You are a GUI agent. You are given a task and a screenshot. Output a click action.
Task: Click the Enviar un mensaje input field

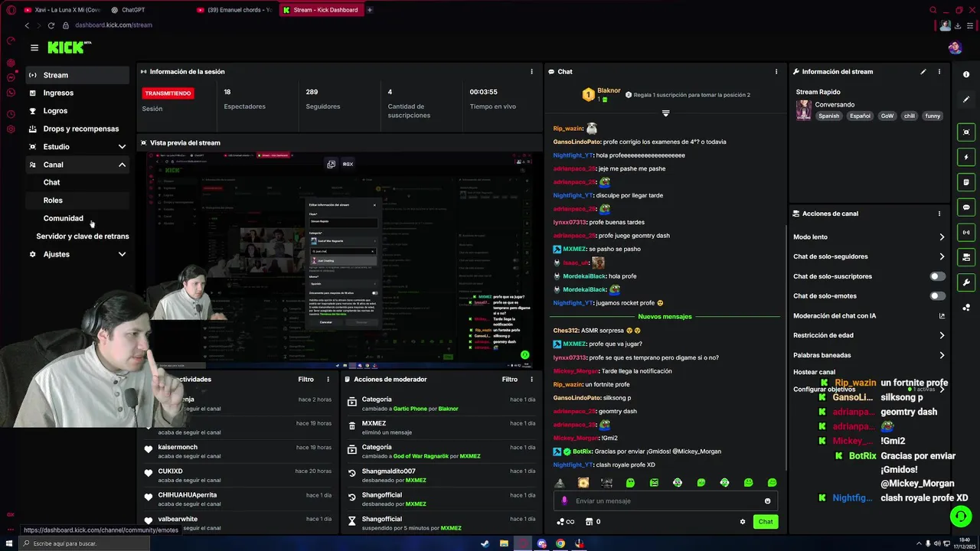665,500
